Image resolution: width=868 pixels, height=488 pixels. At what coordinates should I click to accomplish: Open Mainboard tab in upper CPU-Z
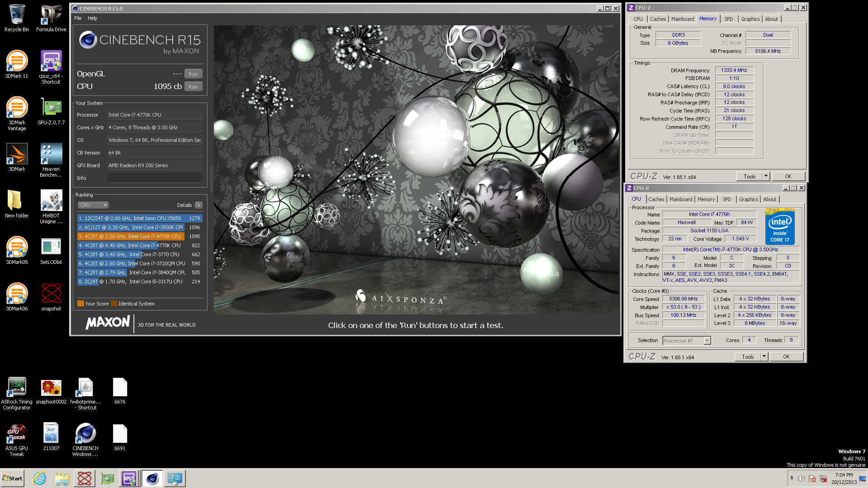click(683, 19)
